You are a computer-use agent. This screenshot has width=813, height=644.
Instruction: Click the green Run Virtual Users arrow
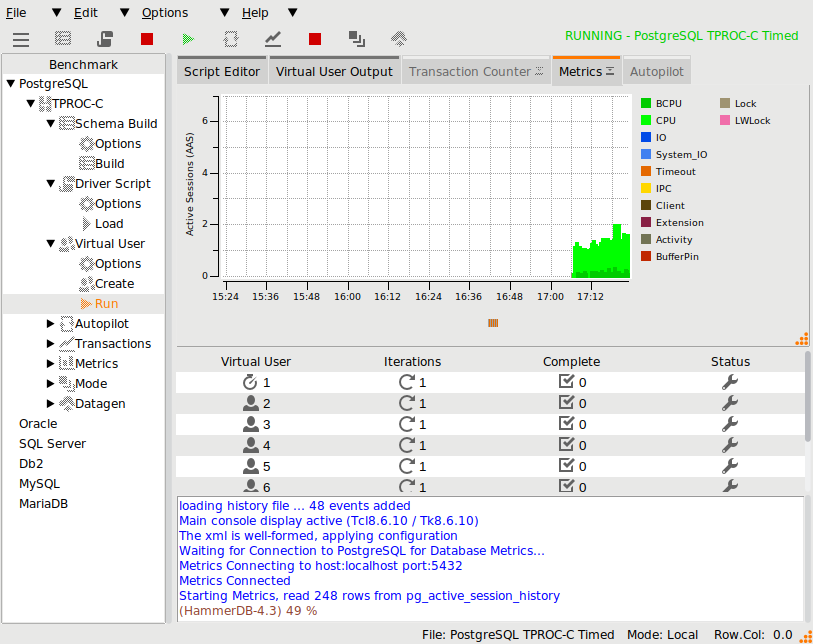click(x=189, y=39)
